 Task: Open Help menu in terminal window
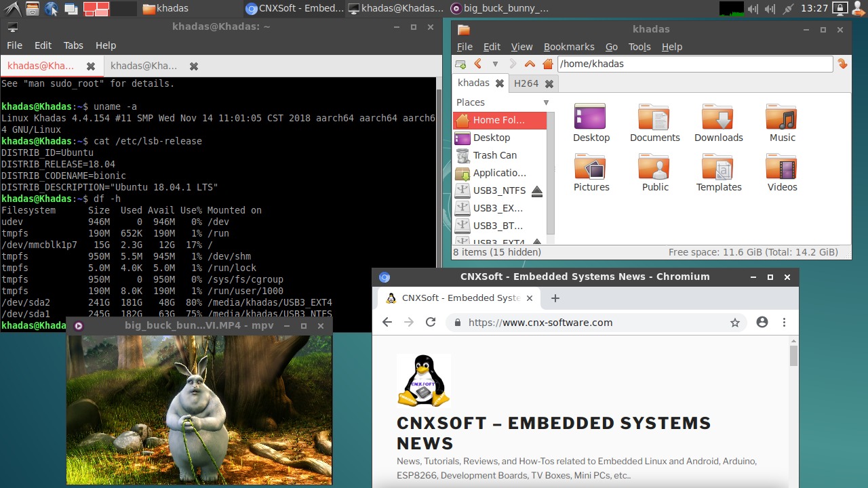click(106, 45)
